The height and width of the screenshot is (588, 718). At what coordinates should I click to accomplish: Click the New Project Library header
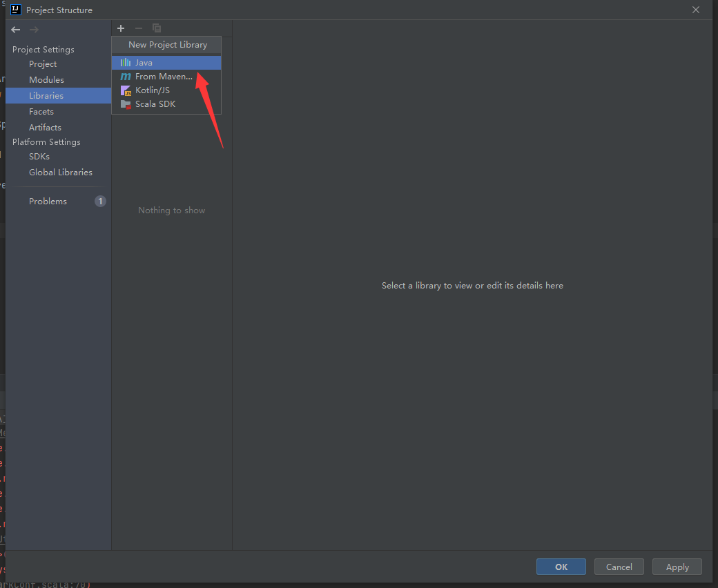pyautogui.click(x=168, y=45)
